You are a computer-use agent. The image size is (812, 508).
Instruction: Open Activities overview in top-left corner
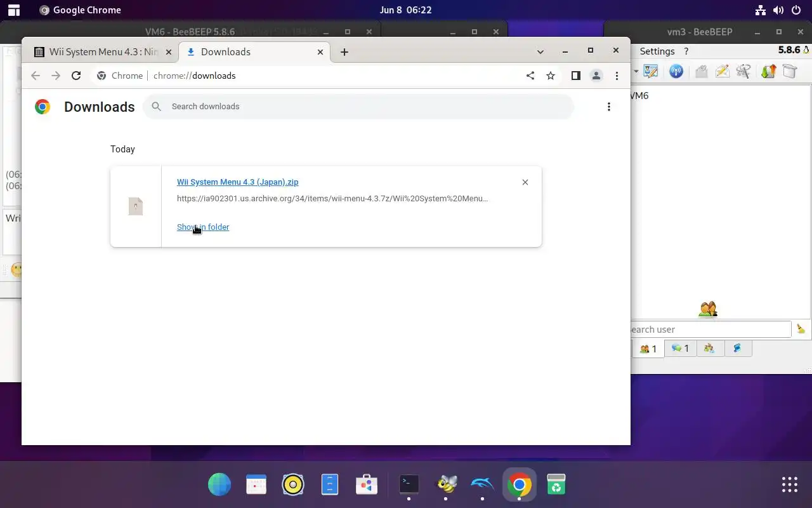pyautogui.click(x=13, y=10)
